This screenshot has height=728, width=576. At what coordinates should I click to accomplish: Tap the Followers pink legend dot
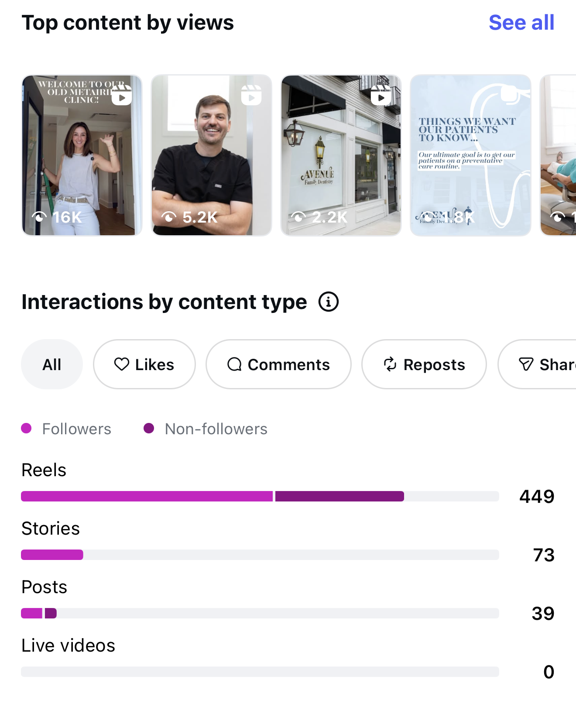click(x=26, y=428)
